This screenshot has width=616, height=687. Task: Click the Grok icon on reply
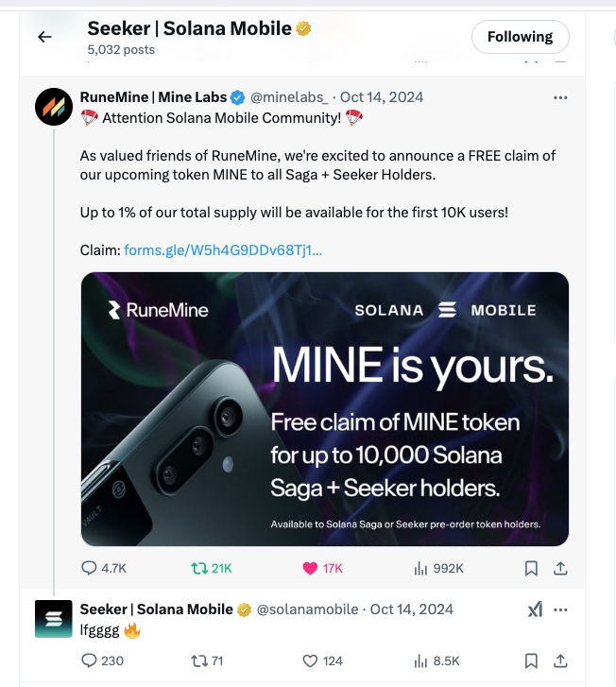coord(535,610)
